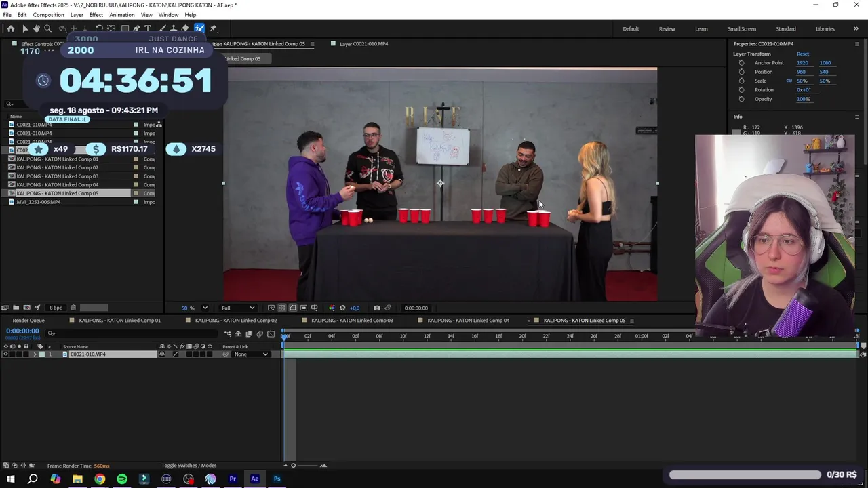Click the Show Channel color icon in viewer
Viewport: 868px width, 488px height.
tap(332, 308)
